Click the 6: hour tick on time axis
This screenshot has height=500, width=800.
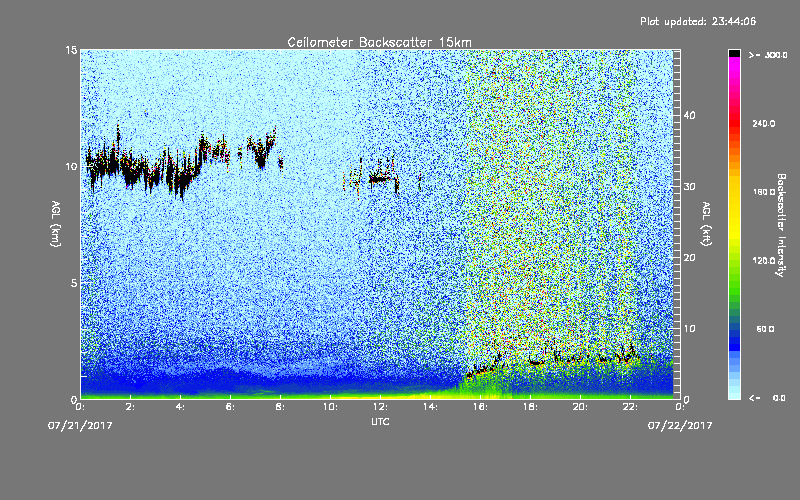point(231,407)
